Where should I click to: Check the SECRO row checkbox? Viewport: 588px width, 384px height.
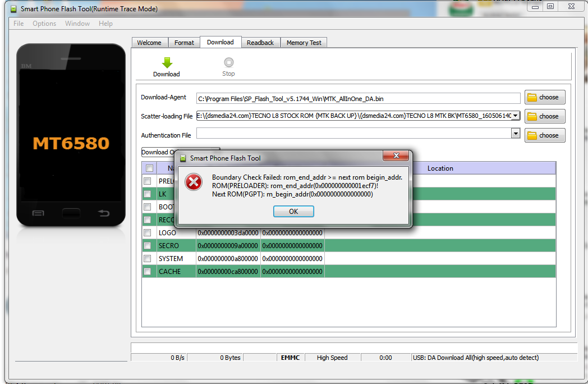(x=148, y=245)
